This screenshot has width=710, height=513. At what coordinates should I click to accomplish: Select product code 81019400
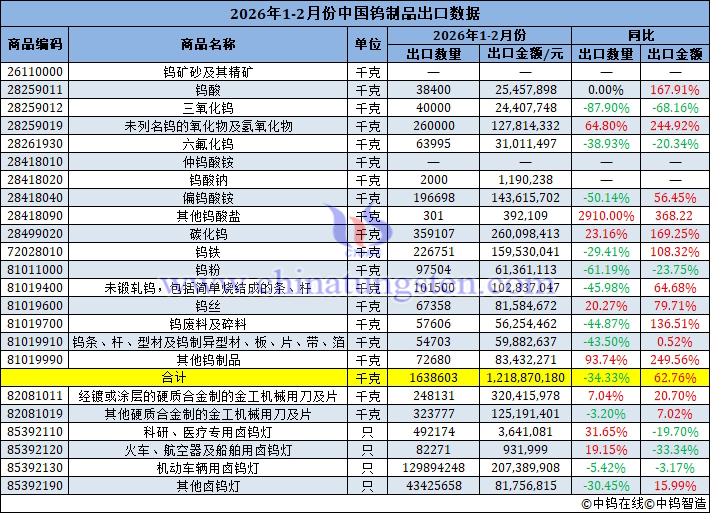point(34,288)
